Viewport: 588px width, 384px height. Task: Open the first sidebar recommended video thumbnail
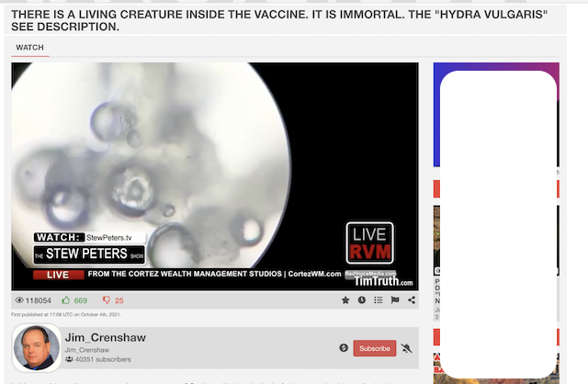(436, 240)
